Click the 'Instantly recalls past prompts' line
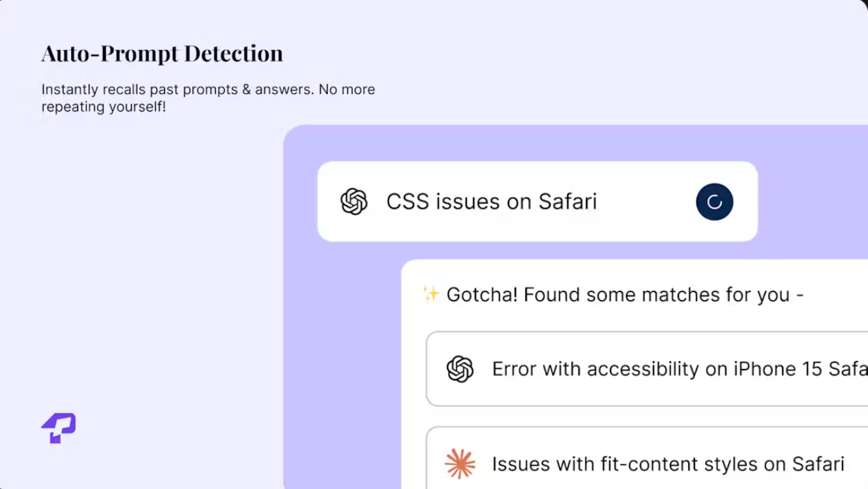868x489 pixels. pyautogui.click(x=208, y=90)
